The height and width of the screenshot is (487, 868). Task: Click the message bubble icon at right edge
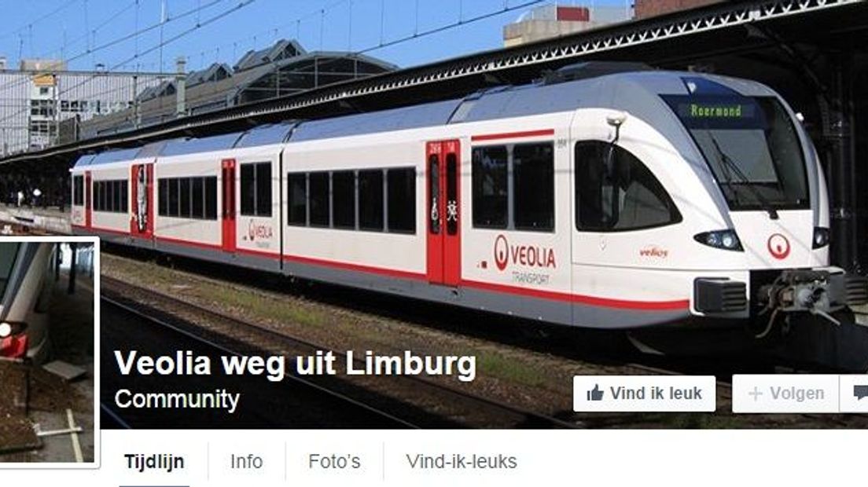click(859, 393)
